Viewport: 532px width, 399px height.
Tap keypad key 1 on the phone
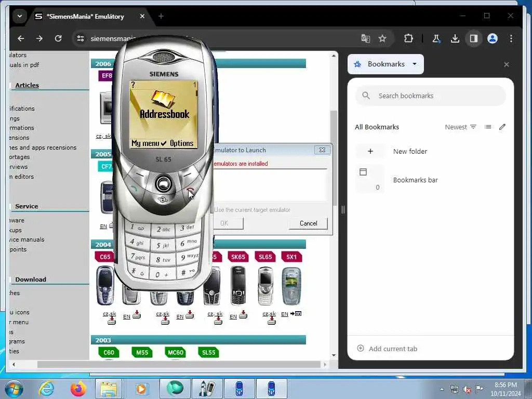point(137,228)
